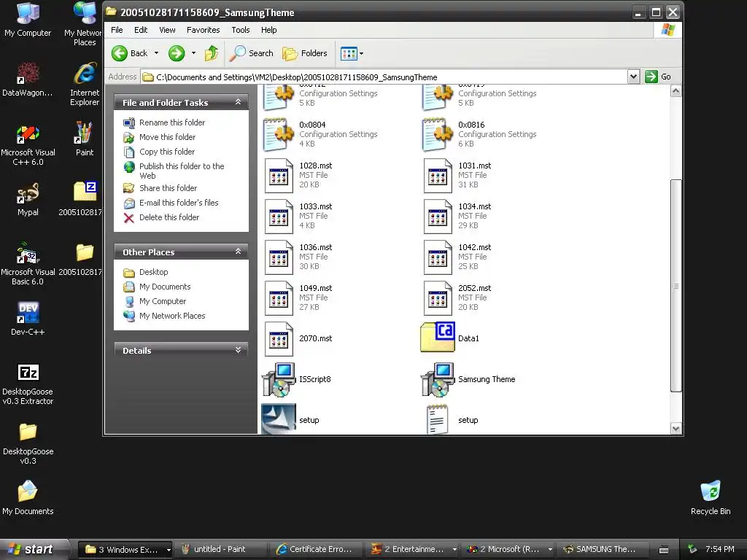Open the View menu
Screen dimensions: 747x560
click(167, 30)
